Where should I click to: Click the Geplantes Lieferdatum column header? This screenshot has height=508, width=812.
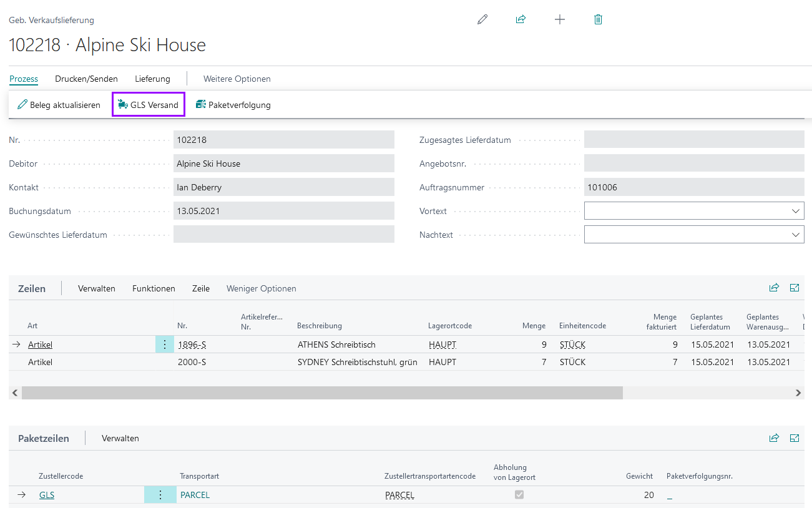click(710, 321)
